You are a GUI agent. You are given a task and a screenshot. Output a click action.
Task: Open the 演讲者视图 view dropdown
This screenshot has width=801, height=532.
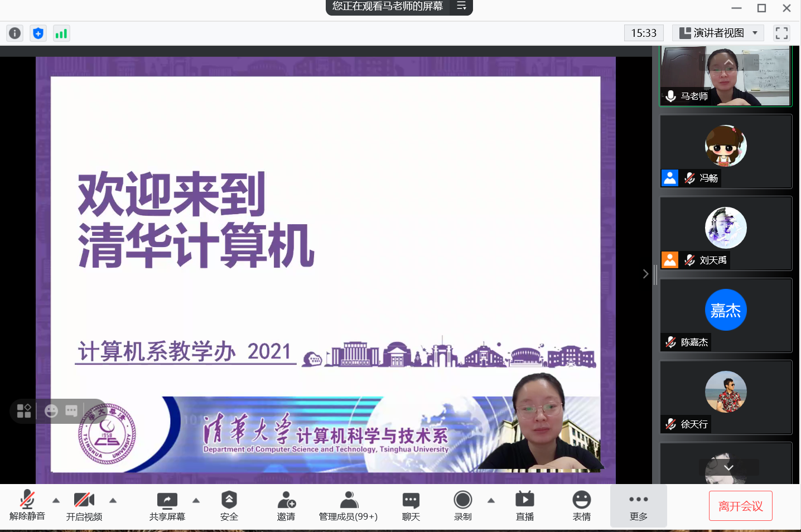pos(718,33)
